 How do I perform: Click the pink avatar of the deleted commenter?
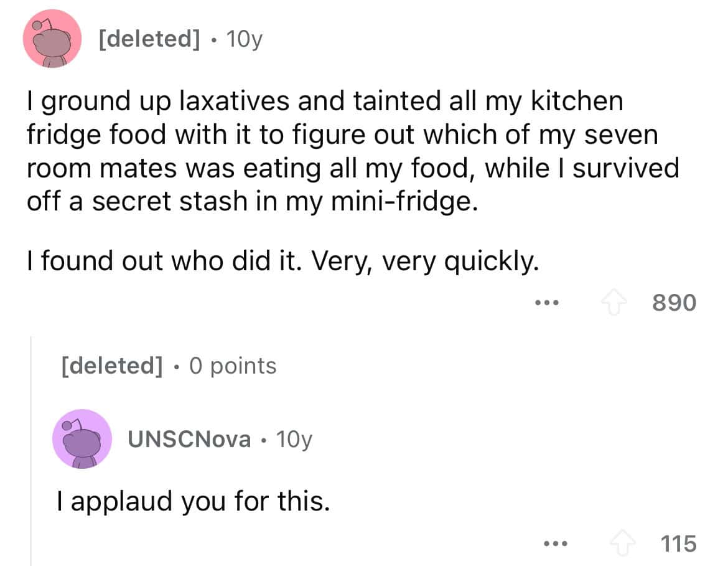point(52,39)
